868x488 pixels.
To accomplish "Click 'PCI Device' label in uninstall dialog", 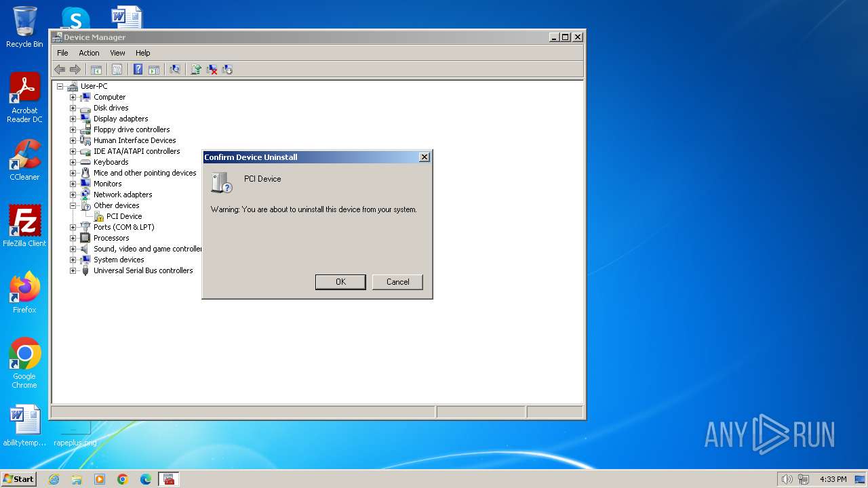I will (262, 179).
